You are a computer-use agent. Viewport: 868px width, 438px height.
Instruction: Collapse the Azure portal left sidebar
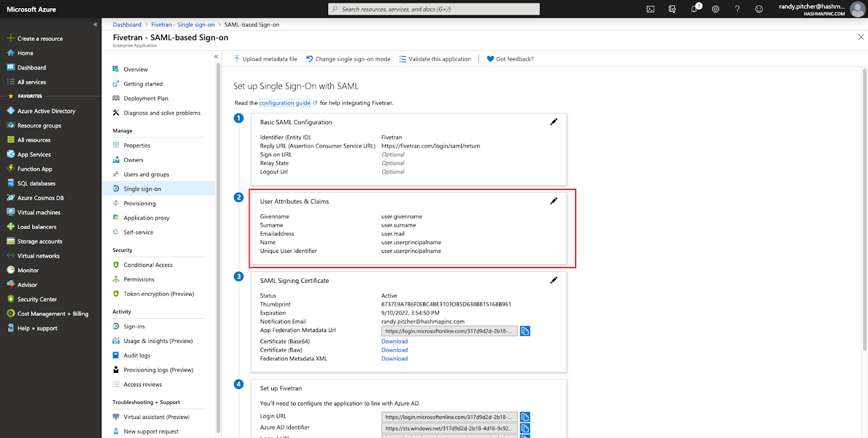pos(95,24)
